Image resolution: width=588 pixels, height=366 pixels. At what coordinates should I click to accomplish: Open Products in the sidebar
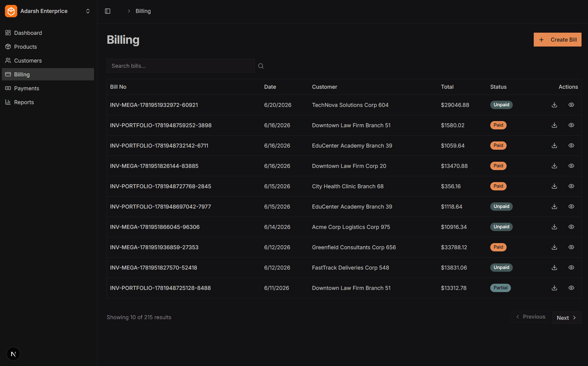(x=48, y=47)
